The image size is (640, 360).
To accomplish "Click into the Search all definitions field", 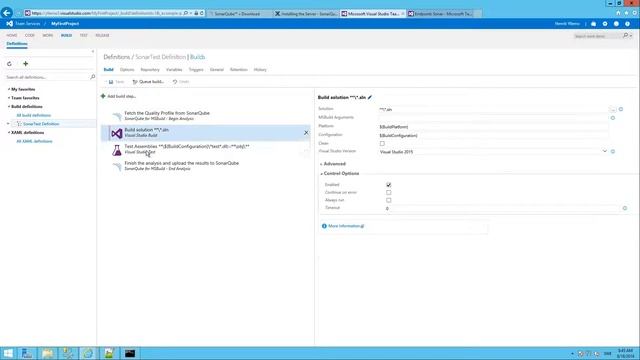I will pos(47,77).
